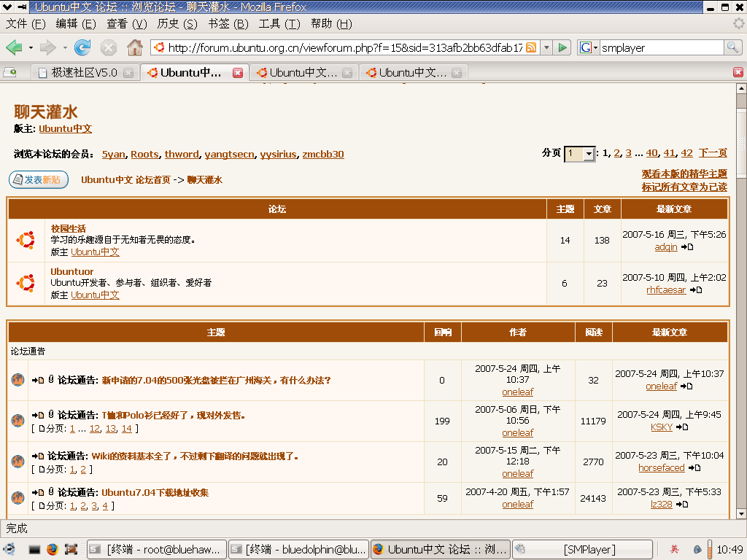
Task: Open the 版主 Ubuntu中文 link under title
Action: [65, 128]
